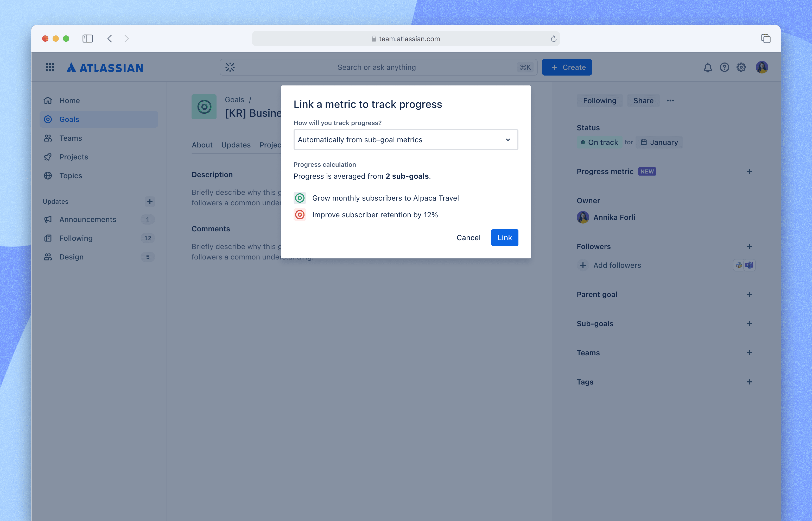Add teams with plus icon
The height and width of the screenshot is (521, 812).
point(749,353)
